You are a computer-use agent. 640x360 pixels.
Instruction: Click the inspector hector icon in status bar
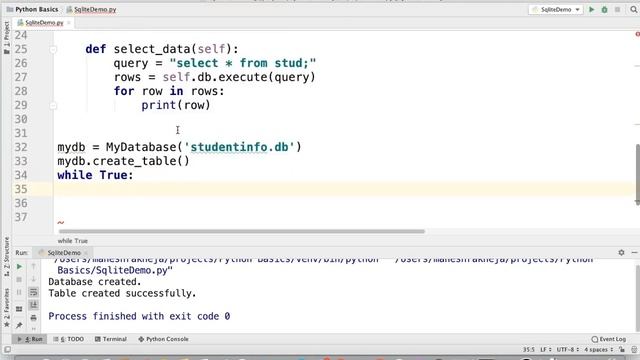pyautogui.click(x=634, y=350)
